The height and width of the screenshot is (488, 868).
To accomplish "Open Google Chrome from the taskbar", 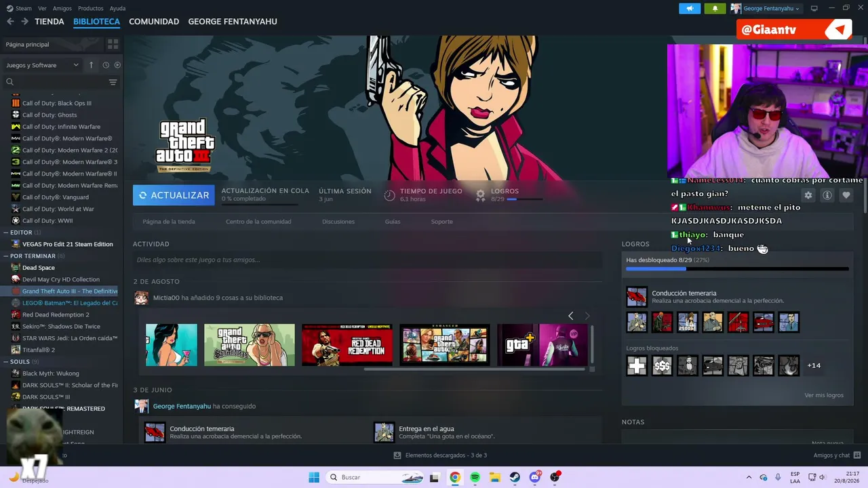I will pyautogui.click(x=455, y=477).
